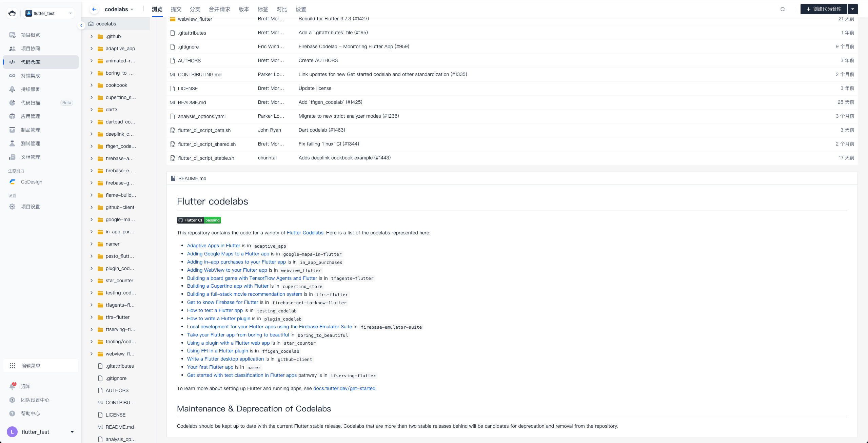Expand the dart3 folder
Viewport: 868px width, 443px height.
(92, 110)
